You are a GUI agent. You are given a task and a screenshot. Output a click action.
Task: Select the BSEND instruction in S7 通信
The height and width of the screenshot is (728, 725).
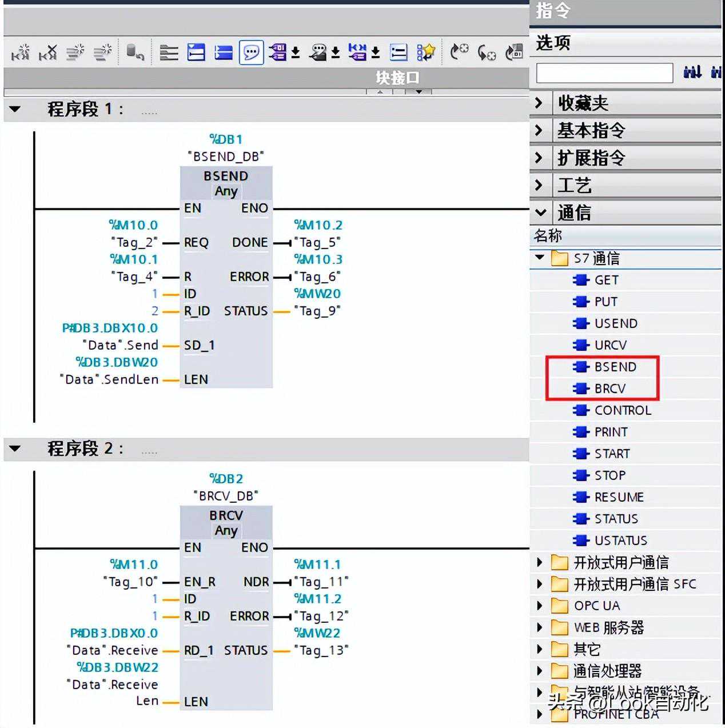click(x=615, y=367)
